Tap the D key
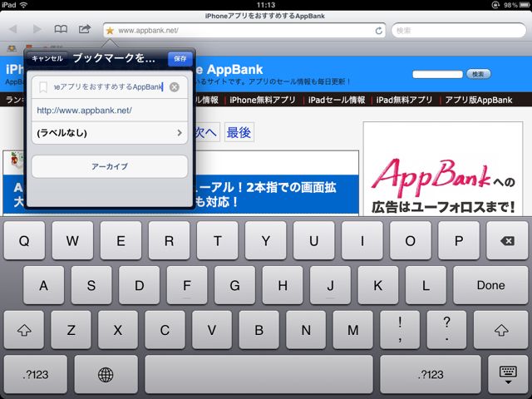 click(139, 285)
